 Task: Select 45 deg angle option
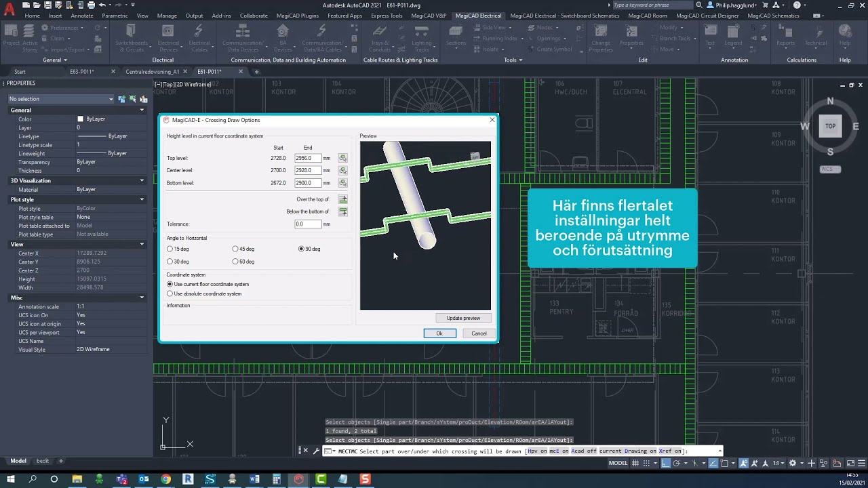pyautogui.click(x=243, y=249)
